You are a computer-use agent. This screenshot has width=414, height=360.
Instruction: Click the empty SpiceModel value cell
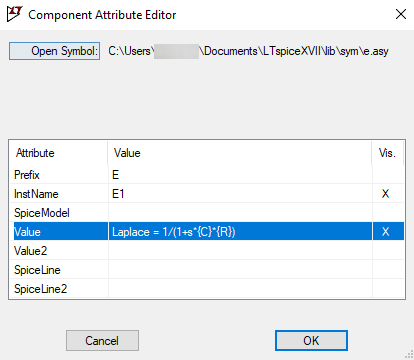240,213
